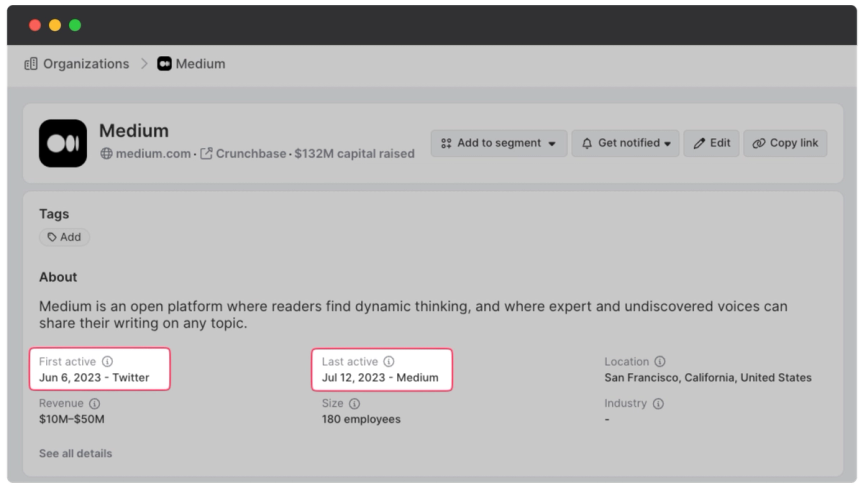Screen dimensions: 863x488
Task: Click the small Medium logo in breadcrumb
Action: (x=164, y=64)
